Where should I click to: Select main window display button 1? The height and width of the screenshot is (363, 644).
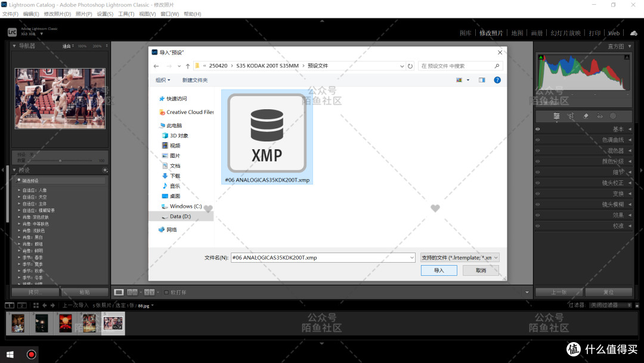click(x=10, y=306)
